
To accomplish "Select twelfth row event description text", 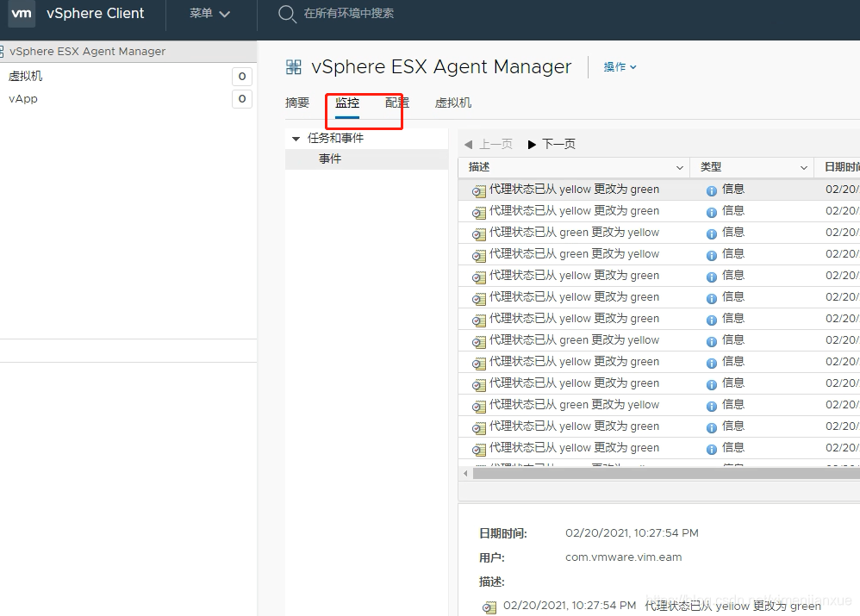I will coord(574,426).
